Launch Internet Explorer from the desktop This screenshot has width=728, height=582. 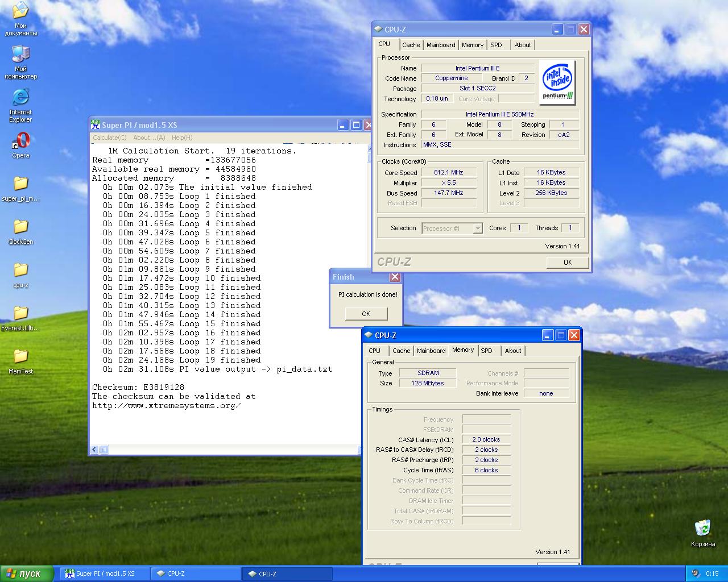[20, 106]
